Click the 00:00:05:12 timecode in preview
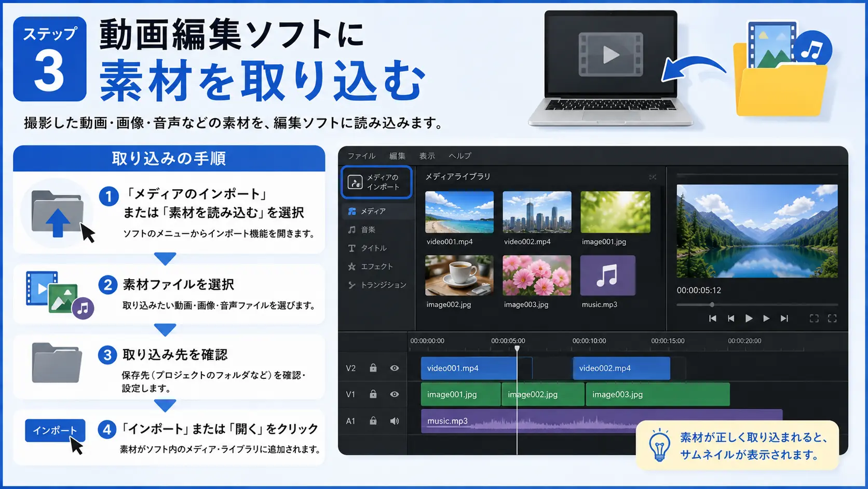Screen dimensions: 868x489 [699, 290]
